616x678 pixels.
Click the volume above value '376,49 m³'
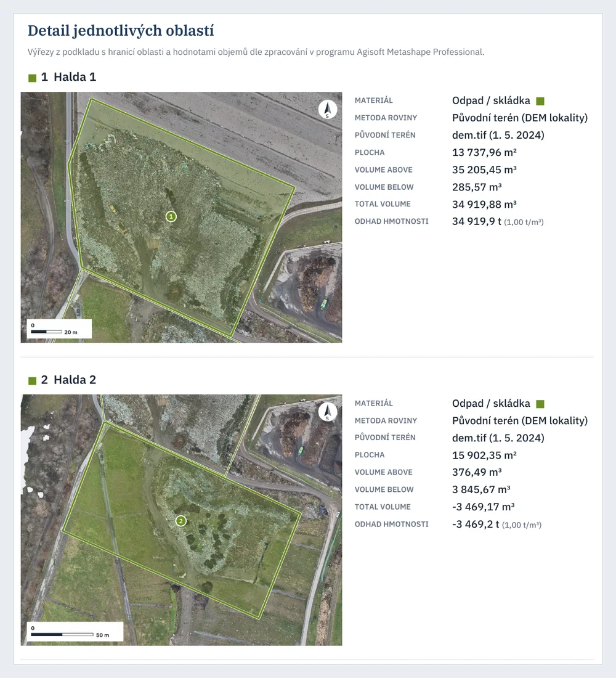point(477,472)
